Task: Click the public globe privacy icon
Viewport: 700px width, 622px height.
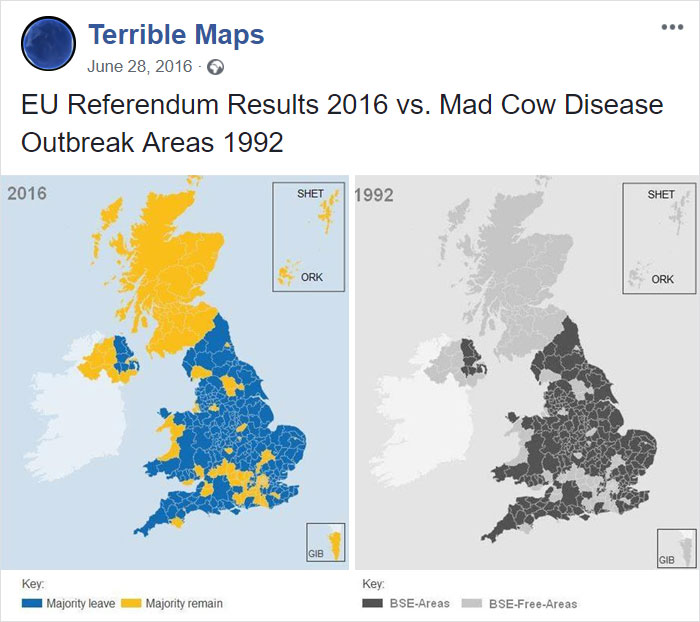Action: pyautogui.click(x=216, y=68)
